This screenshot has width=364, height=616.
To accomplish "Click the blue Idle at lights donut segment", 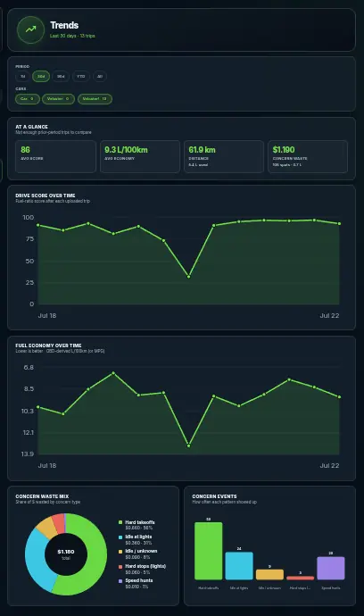I will point(36,560).
